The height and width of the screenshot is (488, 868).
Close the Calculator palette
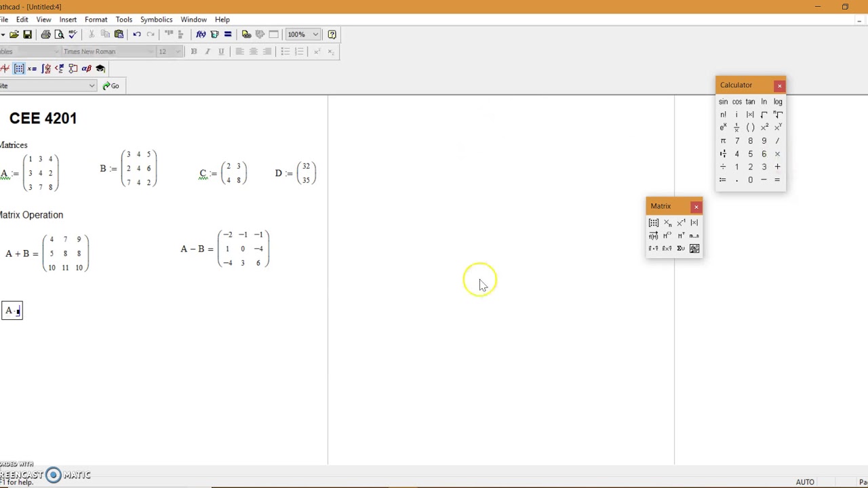(x=779, y=85)
